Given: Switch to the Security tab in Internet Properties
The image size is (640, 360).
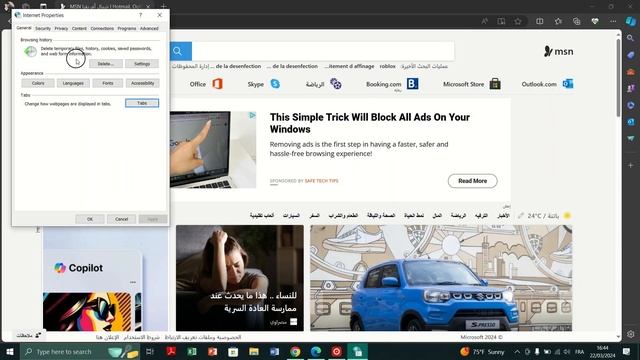Looking at the screenshot, I should click(x=43, y=29).
